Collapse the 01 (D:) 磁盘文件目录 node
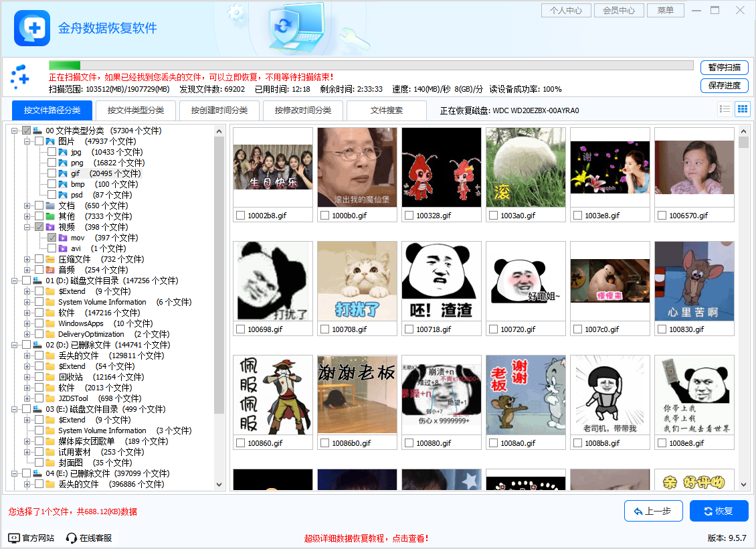 (x=15, y=281)
